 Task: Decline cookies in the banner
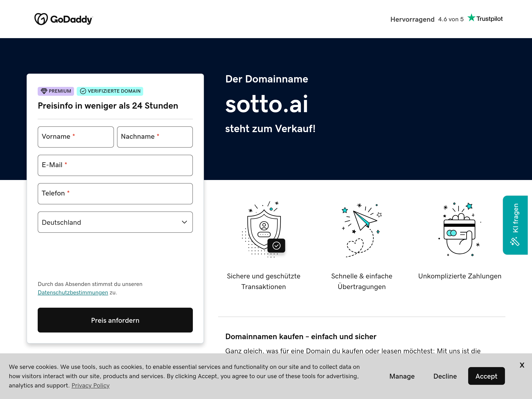coord(445,376)
